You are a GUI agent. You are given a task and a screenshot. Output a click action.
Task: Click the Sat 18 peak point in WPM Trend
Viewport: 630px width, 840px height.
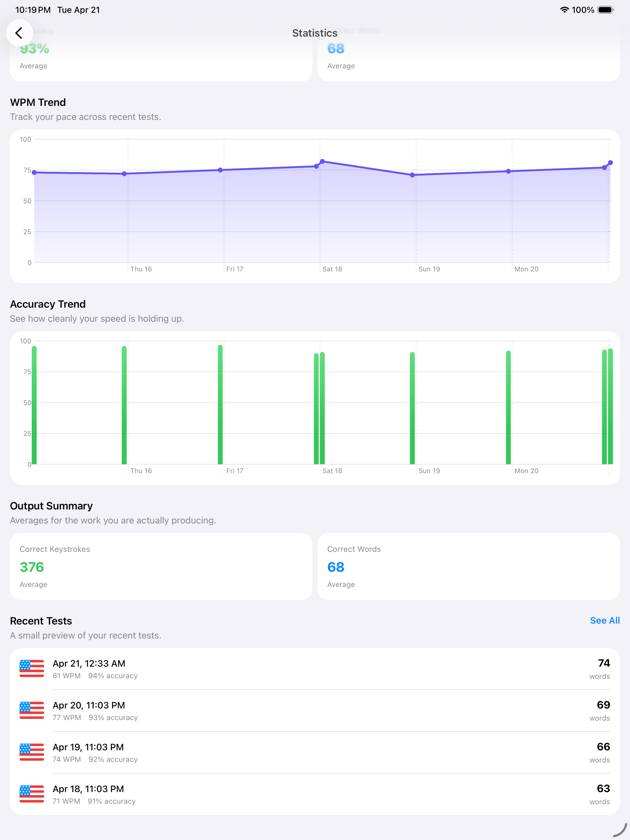coord(322,161)
